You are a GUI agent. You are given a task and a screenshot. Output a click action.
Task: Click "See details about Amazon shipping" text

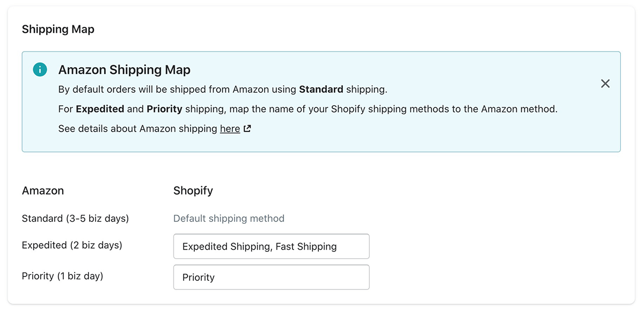(x=137, y=129)
